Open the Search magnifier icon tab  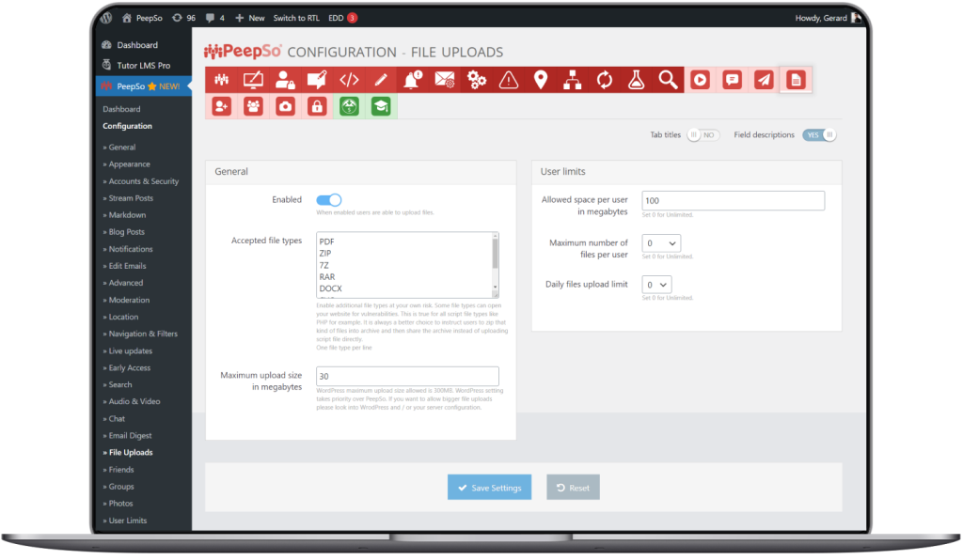(669, 80)
